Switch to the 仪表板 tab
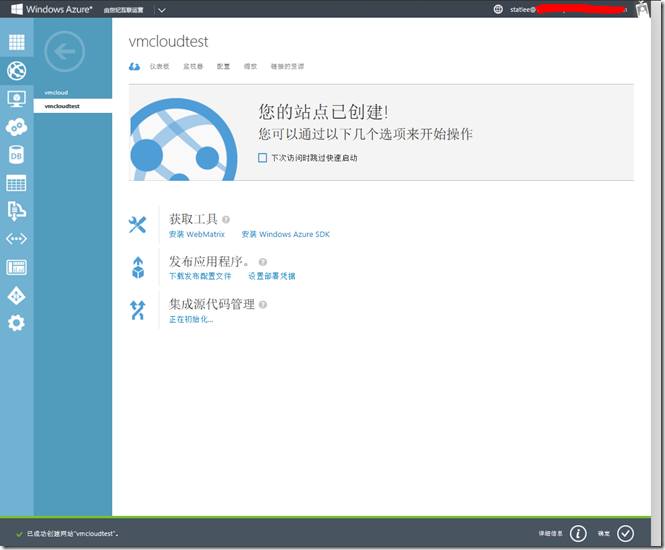Viewport: 665px width, 550px height. click(159, 66)
